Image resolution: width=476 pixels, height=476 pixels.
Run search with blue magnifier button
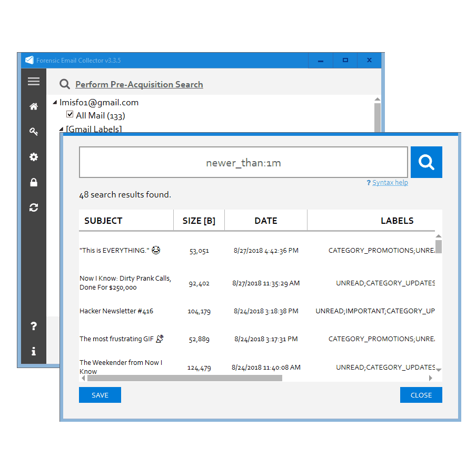(426, 162)
